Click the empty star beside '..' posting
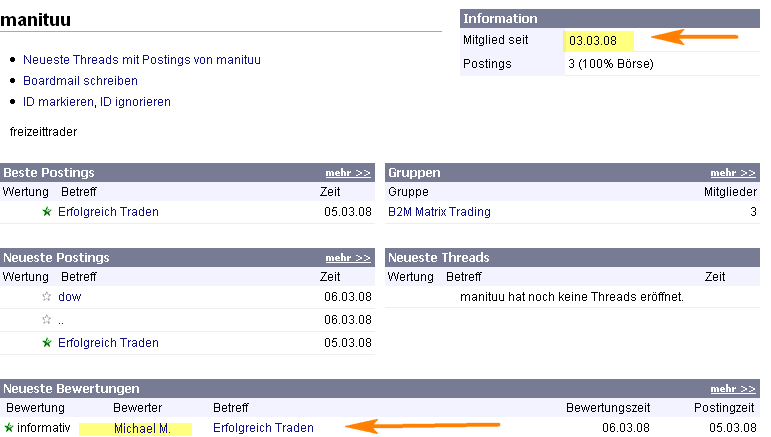This screenshot has width=771, height=437. 46,320
